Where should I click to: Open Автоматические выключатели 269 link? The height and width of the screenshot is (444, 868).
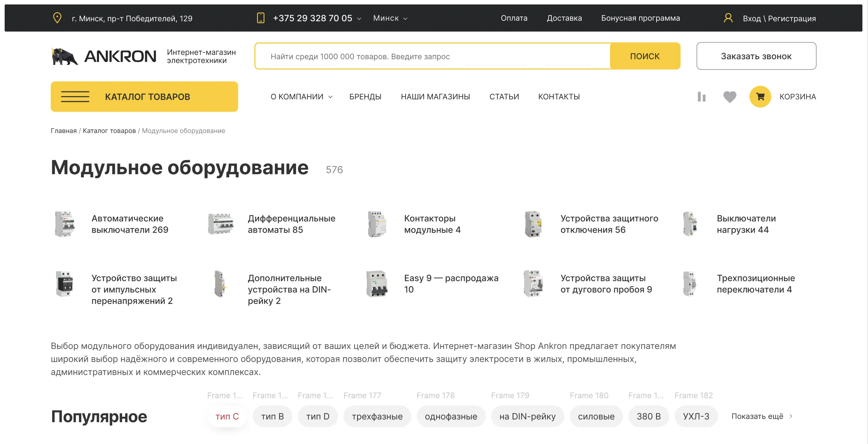coord(130,224)
